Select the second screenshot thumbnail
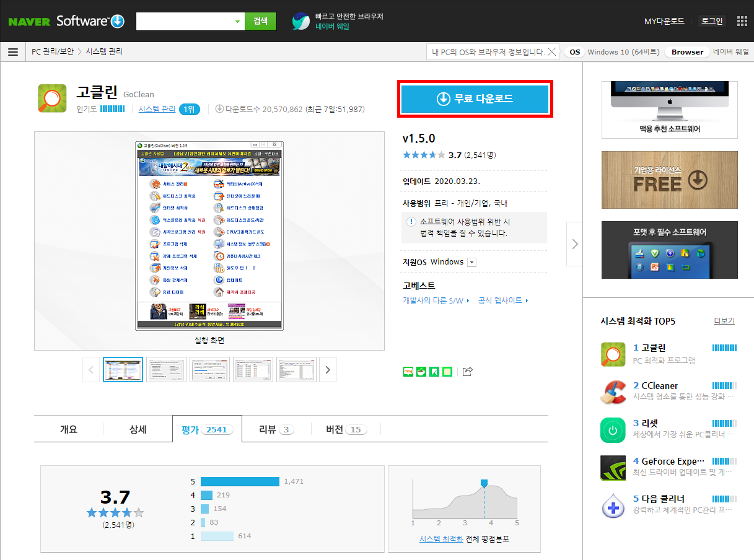 [x=166, y=369]
